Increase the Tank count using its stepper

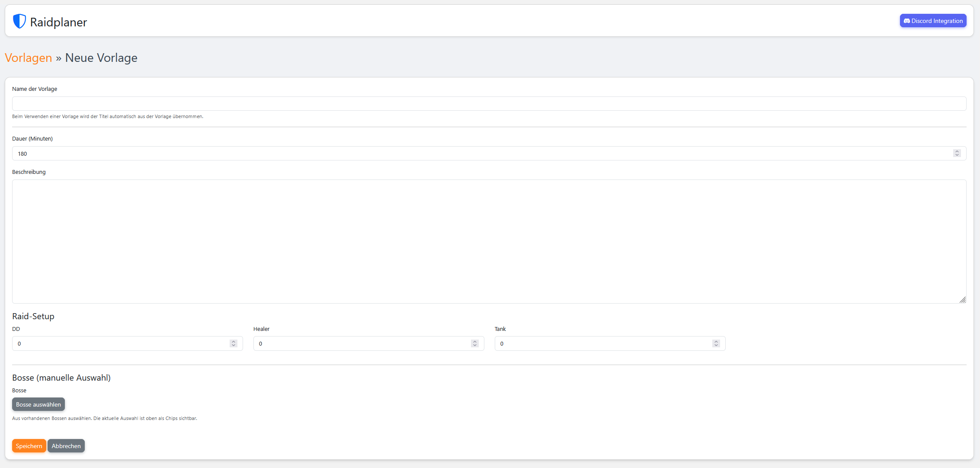pos(716,341)
